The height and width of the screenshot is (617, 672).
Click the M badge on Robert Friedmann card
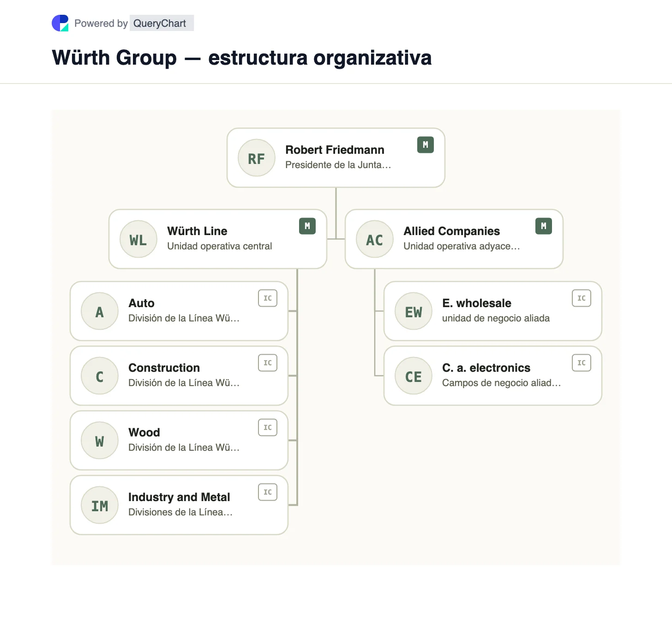tap(426, 145)
